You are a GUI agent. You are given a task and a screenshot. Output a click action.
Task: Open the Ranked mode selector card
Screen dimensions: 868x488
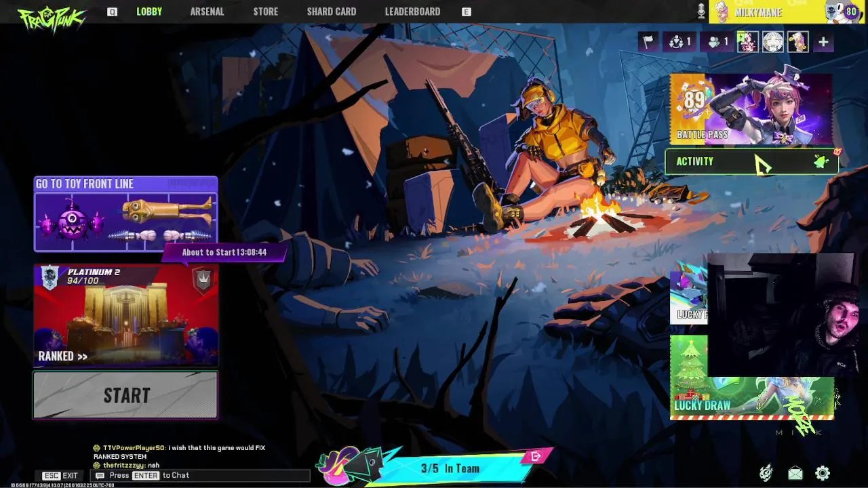coord(126,315)
